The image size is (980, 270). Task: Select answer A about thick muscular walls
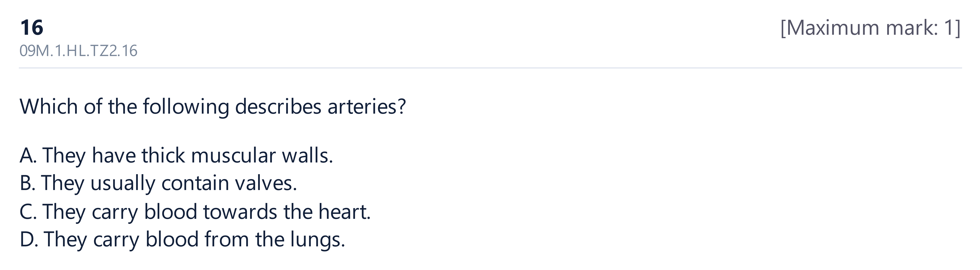pyautogui.click(x=176, y=156)
